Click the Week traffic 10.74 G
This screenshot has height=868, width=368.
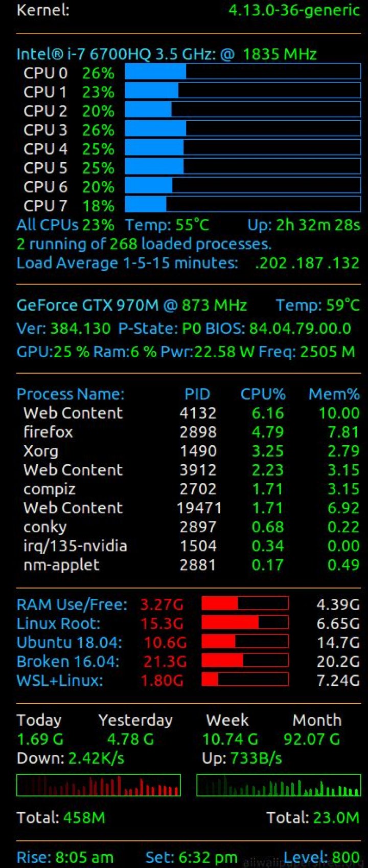[x=231, y=739]
